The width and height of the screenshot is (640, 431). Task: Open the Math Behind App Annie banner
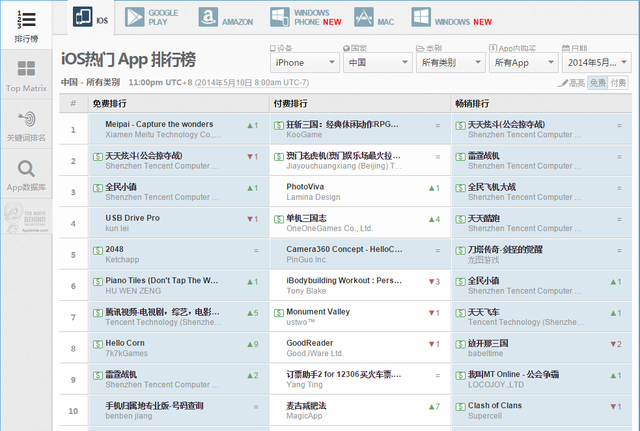coord(26,217)
